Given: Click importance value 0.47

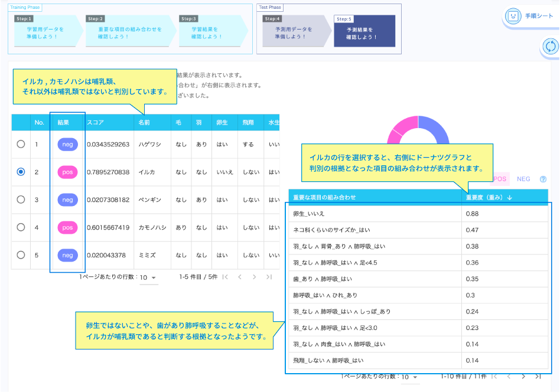Looking at the screenshot, I should [x=472, y=230].
